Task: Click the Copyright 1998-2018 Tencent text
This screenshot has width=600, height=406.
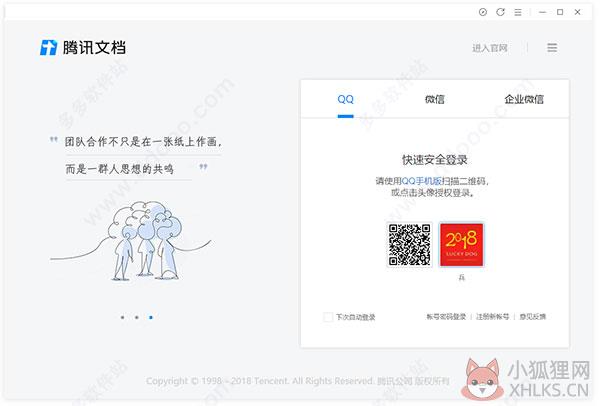Action: 298,381
